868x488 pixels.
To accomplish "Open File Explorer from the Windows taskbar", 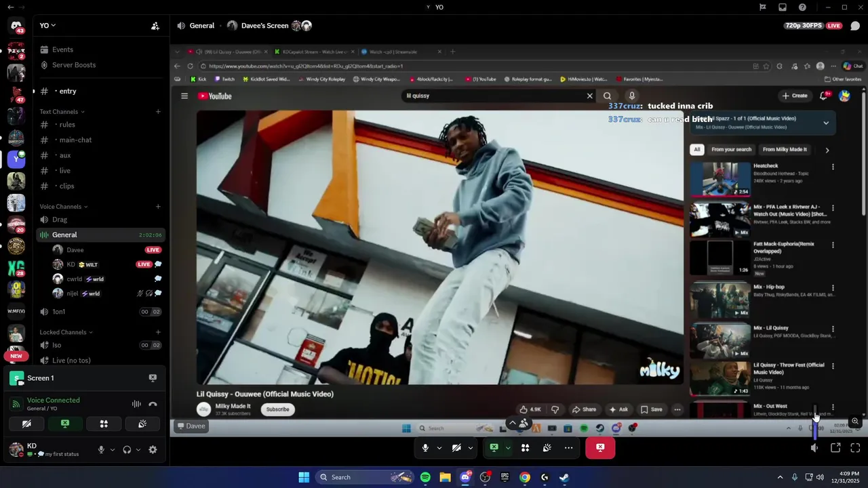I will coord(445,477).
